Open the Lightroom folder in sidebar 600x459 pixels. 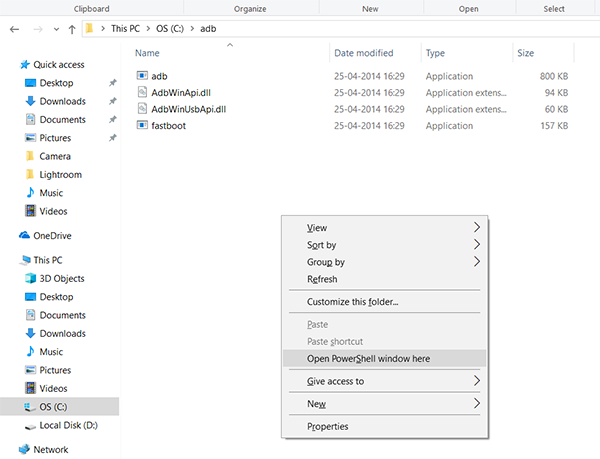click(60, 174)
